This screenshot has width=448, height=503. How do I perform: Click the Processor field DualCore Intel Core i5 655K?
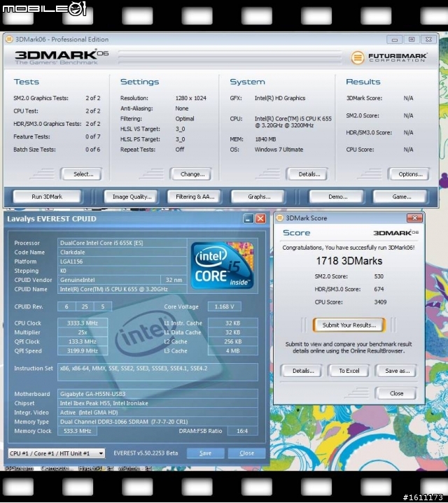(122, 243)
